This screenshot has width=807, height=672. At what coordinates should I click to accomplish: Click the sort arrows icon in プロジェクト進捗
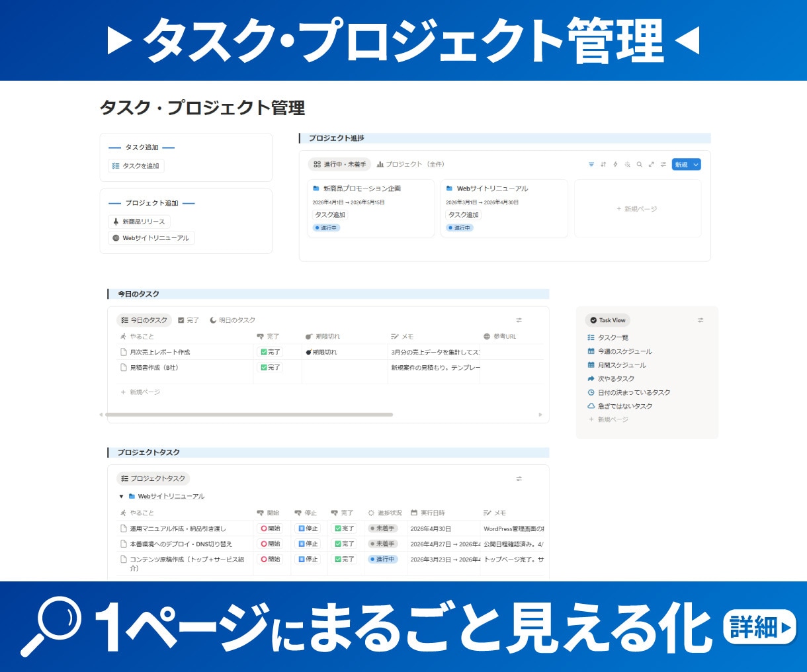tap(603, 165)
